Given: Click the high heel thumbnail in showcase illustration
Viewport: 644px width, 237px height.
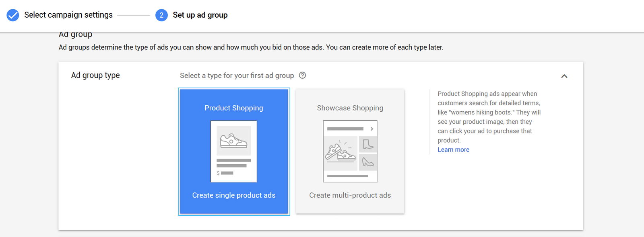Looking at the screenshot, I should click(x=368, y=162).
